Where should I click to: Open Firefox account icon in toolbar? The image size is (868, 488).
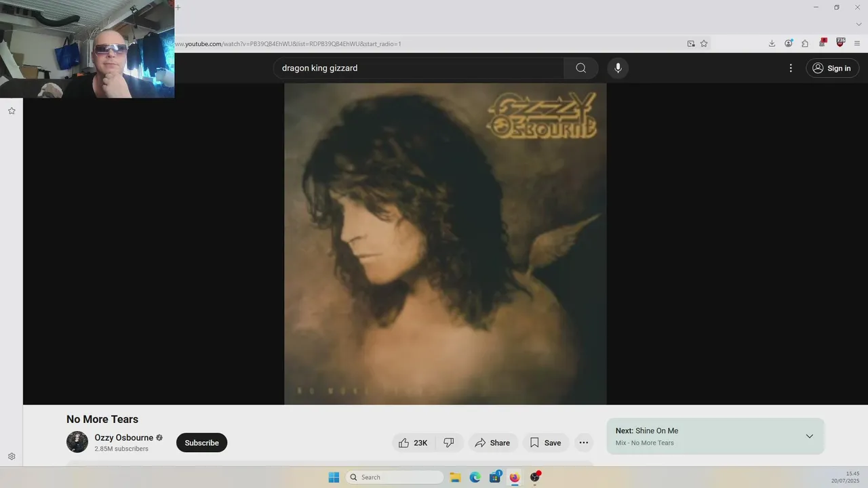pyautogui.click(x=789, y=43)
